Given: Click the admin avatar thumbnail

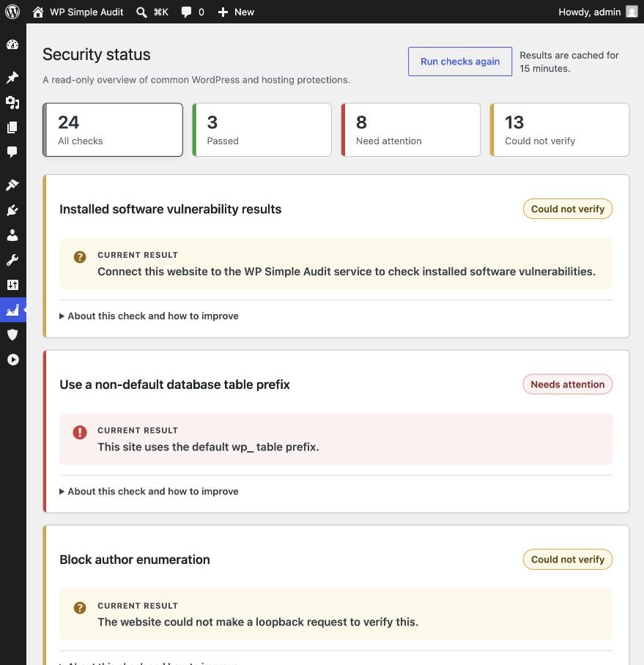Looking at the screenshot, I should [632, 12].
